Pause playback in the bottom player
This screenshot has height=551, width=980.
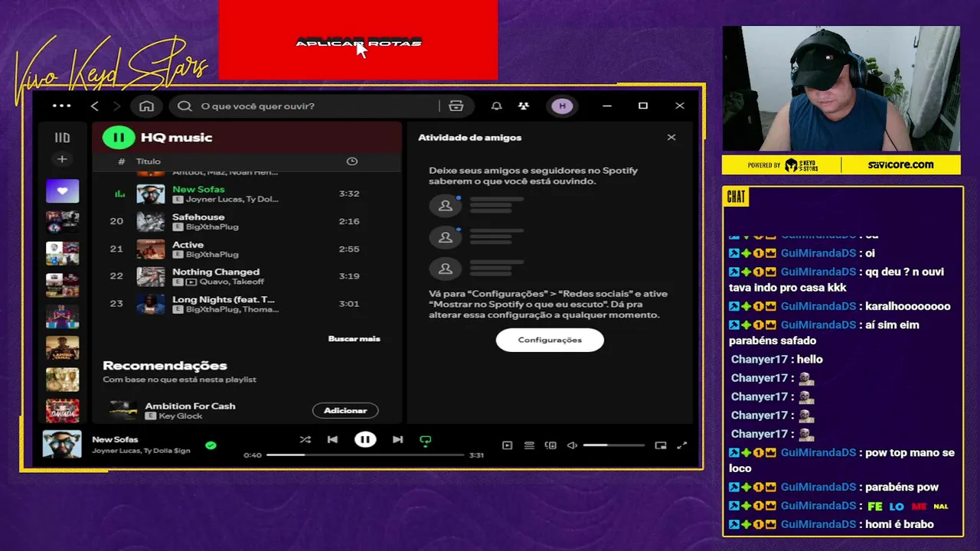point(365,439)
